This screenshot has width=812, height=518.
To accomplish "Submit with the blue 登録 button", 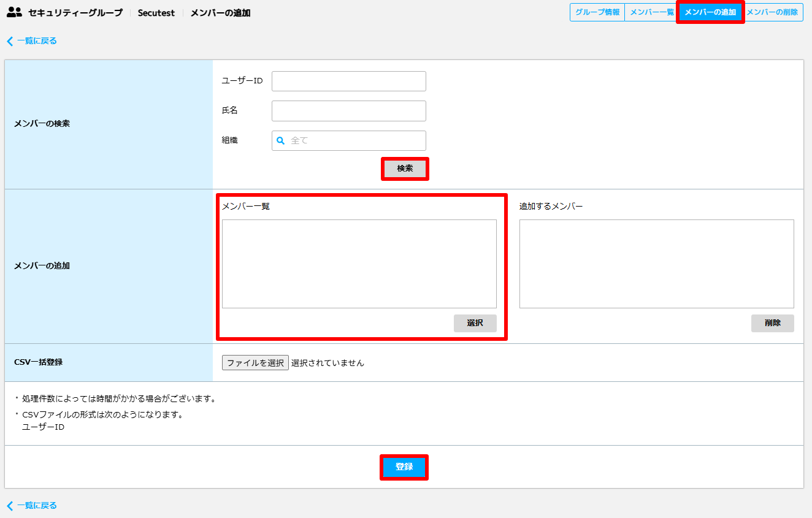I will (x=404, y=467).
